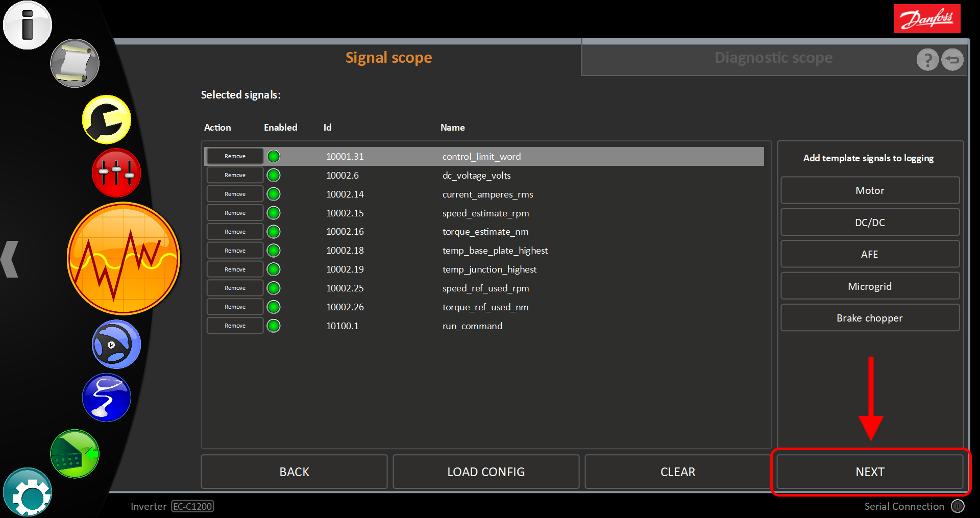980x518 pixels.
Task: Remove the speed_estimate_rpm signal
Action: 235,213
